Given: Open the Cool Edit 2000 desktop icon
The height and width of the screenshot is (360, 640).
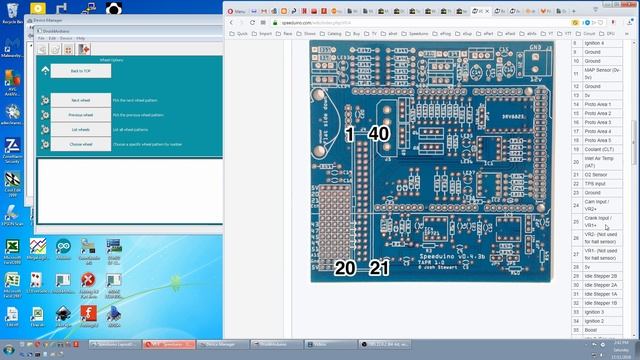Looking at the screenshot, I should [12, 184].
